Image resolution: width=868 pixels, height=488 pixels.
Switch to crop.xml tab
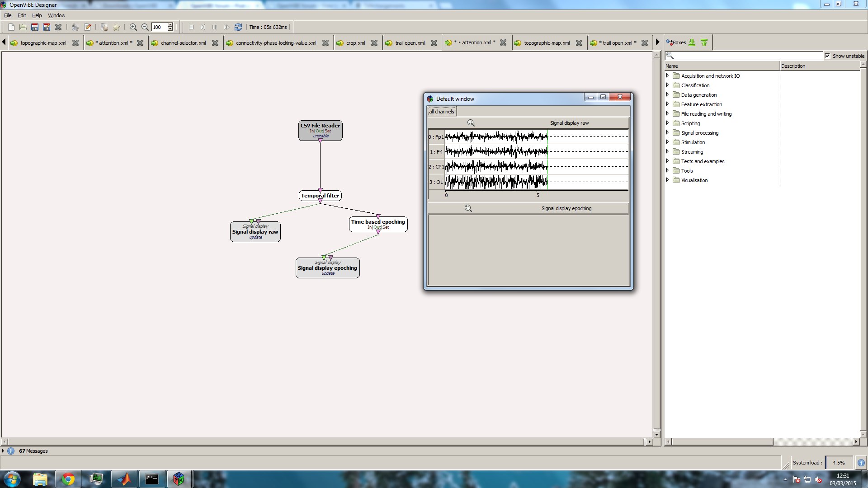[x=355, y=43]
